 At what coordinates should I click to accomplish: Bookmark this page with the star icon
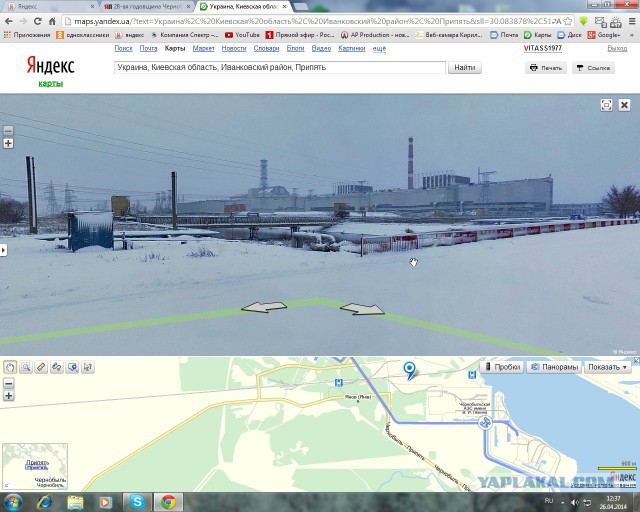567,21
